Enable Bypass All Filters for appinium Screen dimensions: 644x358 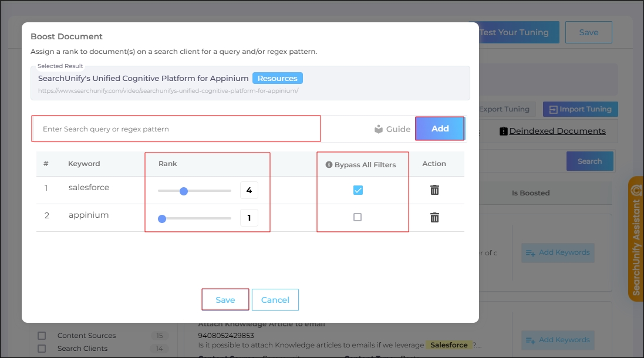(358, 217)
